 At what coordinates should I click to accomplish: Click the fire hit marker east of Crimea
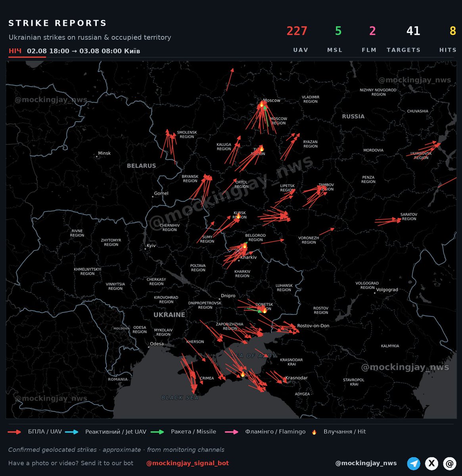[x=243, y=374]
